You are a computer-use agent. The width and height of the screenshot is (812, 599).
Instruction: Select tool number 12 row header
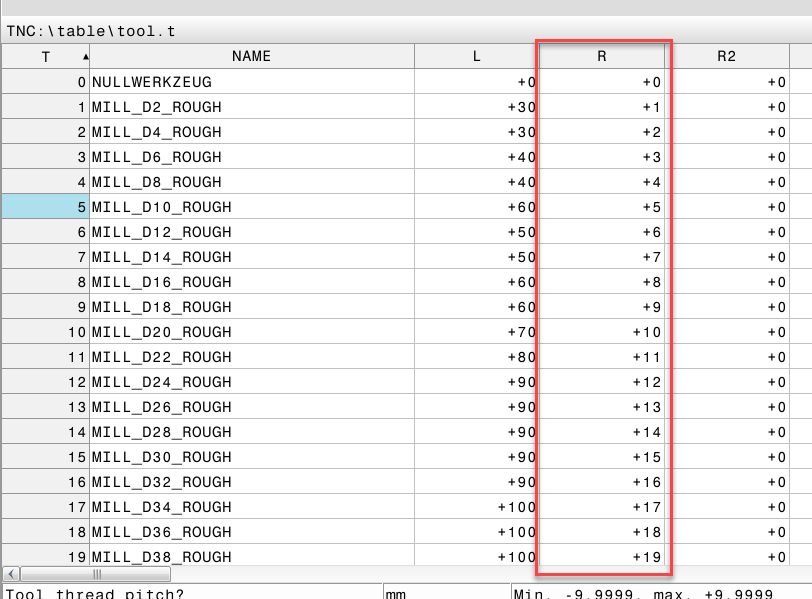tap(45, 382)
